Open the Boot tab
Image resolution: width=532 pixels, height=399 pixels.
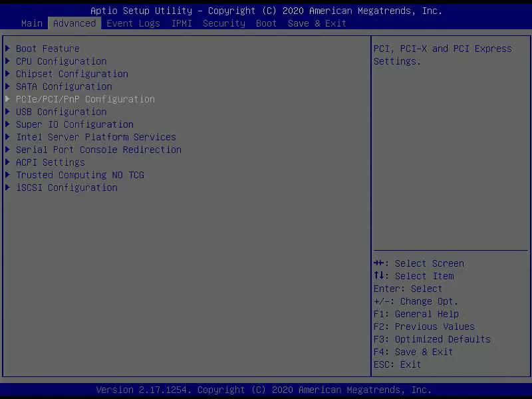(x=267, y=23)
